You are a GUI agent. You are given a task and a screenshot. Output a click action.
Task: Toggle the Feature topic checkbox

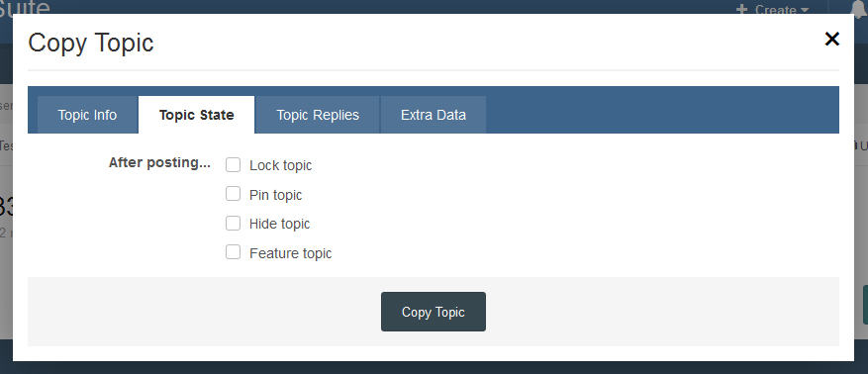click(233, 253)
